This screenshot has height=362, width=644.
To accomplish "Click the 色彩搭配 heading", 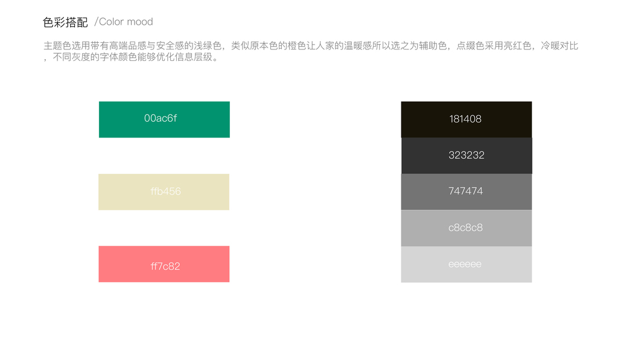I will (x=65, y=22).
